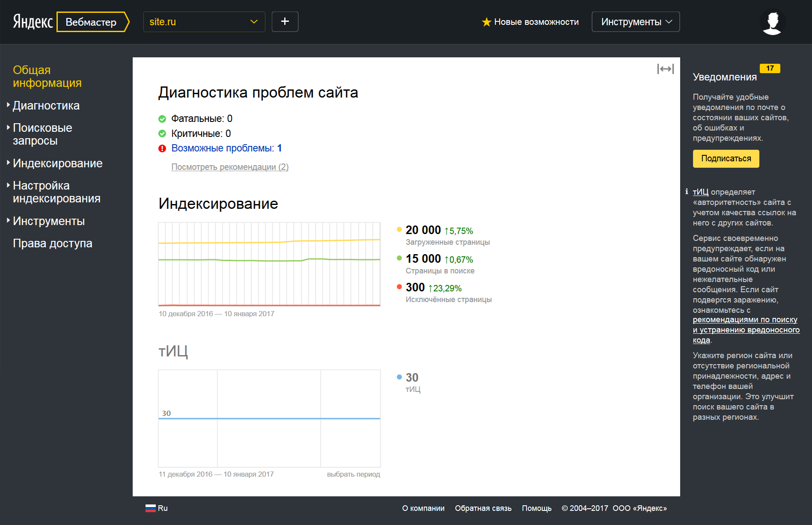The width and height of the screenshot is (812, 525).
Task: Click blue dot for тИЦ value
Action: (399, 377)
